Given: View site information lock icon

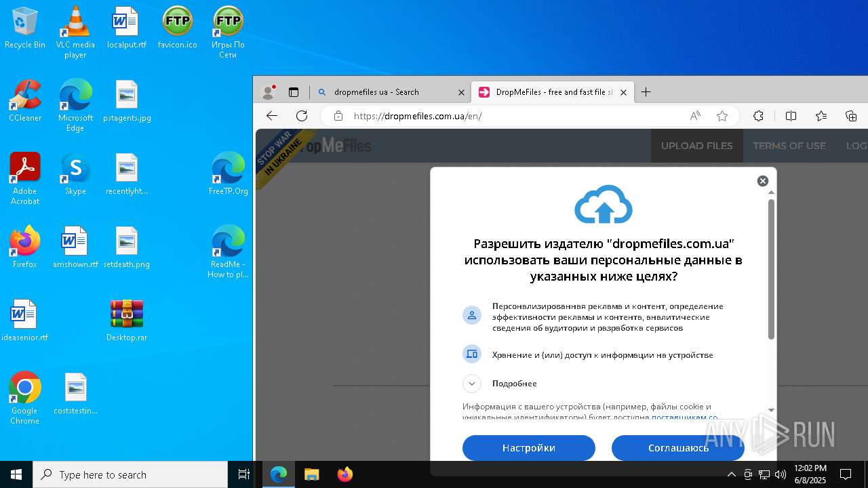Looking at the screenshot, I should coord(338,116).
